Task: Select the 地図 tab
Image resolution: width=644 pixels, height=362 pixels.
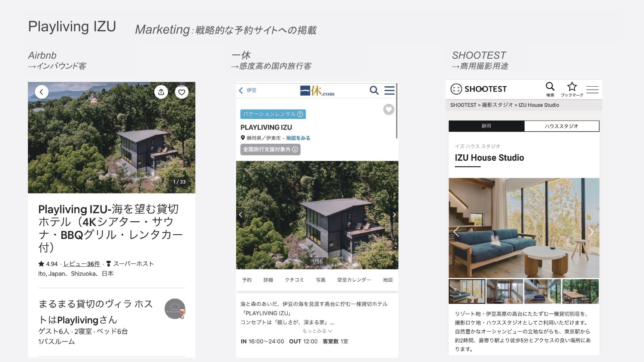Action: 388,280
